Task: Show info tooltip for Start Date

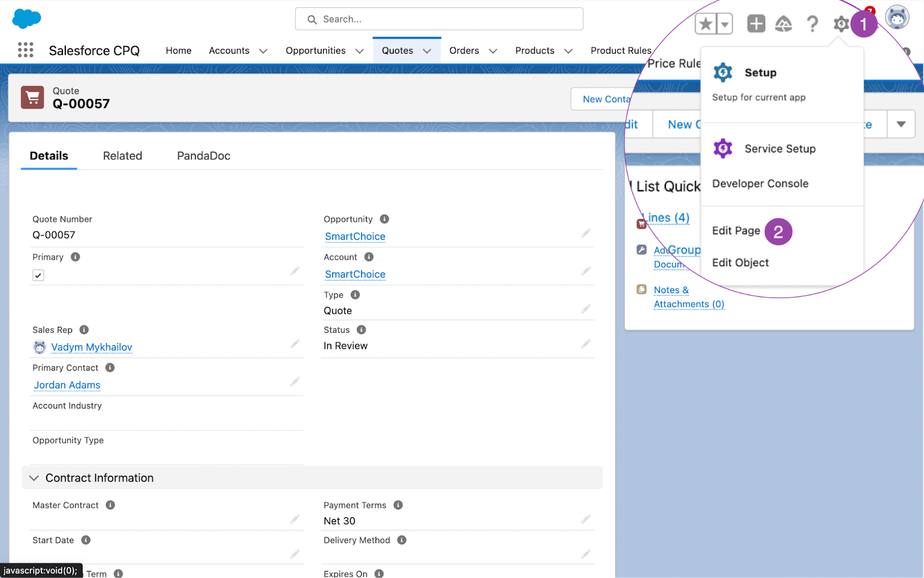Action: 86,540
